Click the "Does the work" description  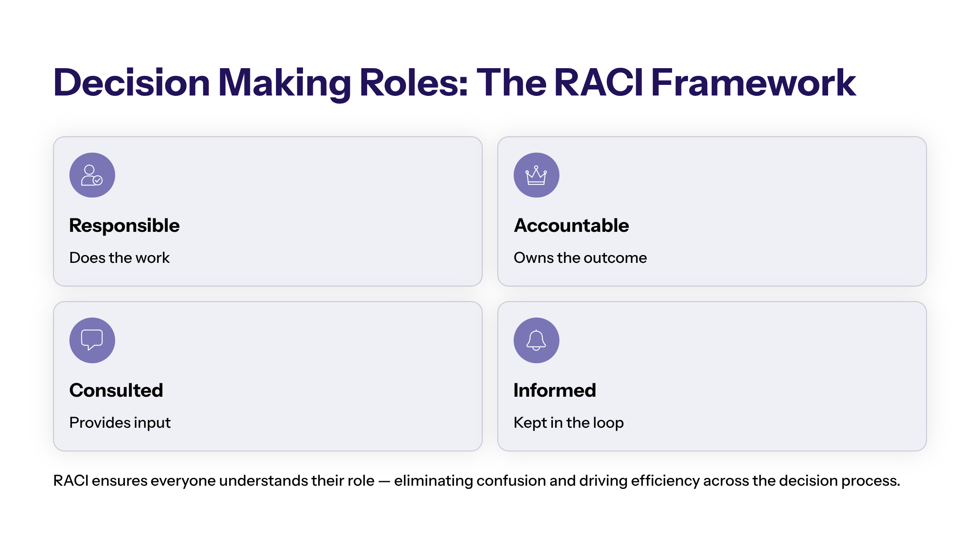pyautogui.click(x=119, y=258)
